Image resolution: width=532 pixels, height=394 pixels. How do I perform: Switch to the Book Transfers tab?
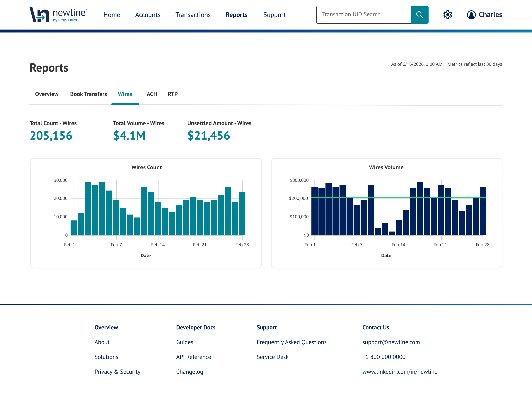tap(88, 94)
